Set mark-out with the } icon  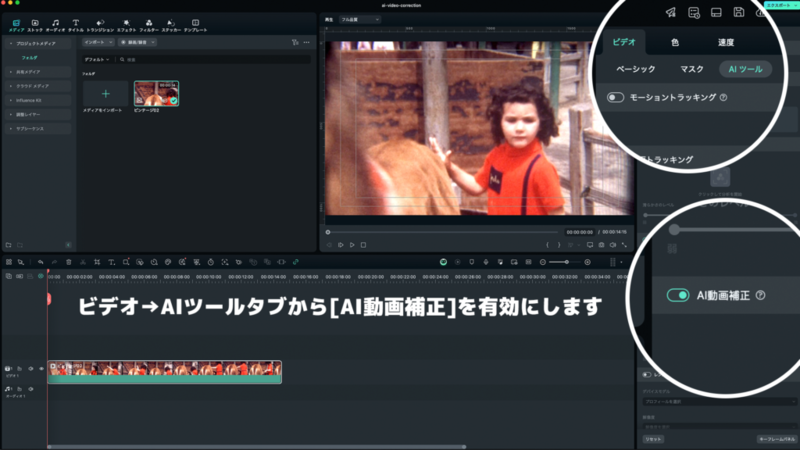[x=559, y=245]
